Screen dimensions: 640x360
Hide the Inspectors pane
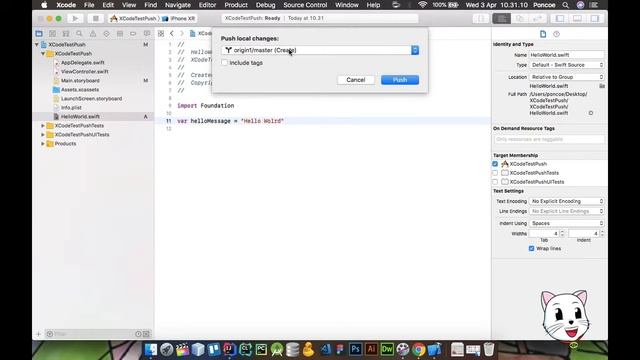(x=595, y=18)
